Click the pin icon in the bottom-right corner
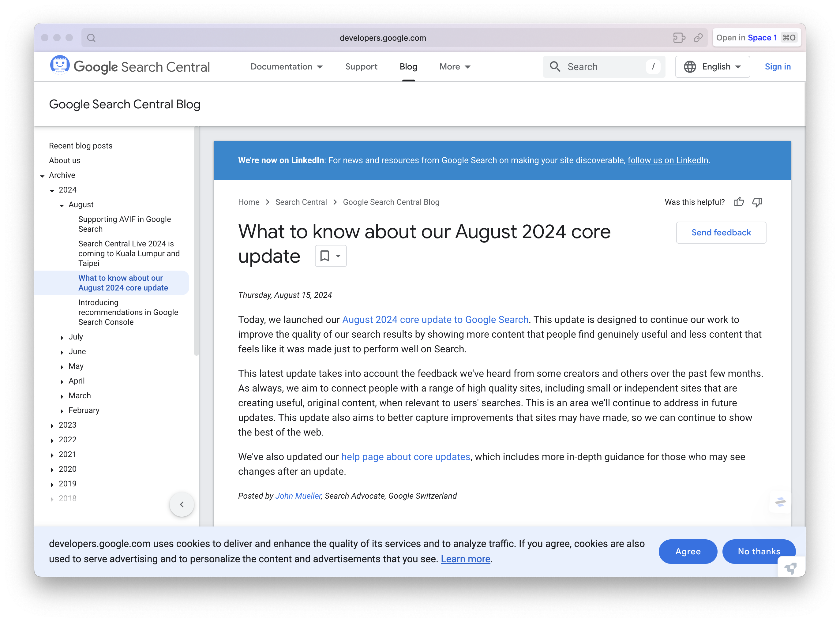The width and height of the screenshot is (840, 622). tap(791, 568)
